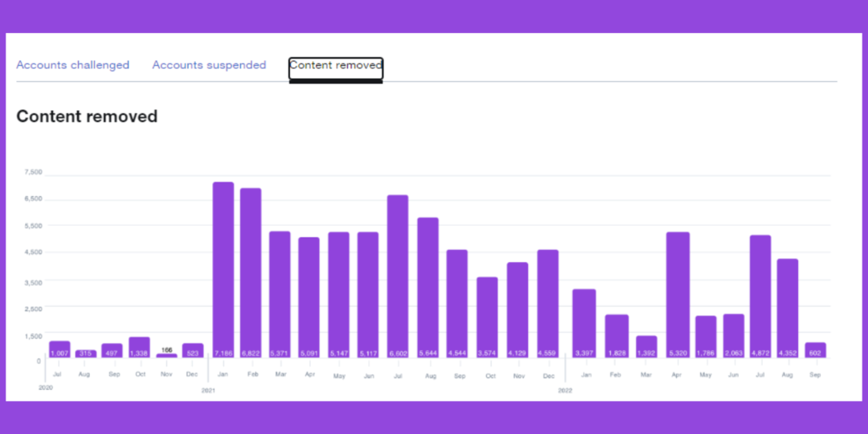This screenshot has width=868, height=434.
Task: Click the January 2021 bar showing 7,186
Action: pos(223,269)
